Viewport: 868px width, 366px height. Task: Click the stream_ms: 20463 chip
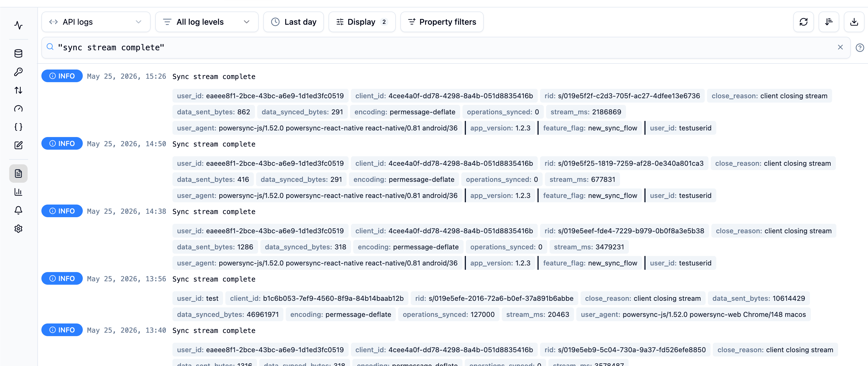537,315
